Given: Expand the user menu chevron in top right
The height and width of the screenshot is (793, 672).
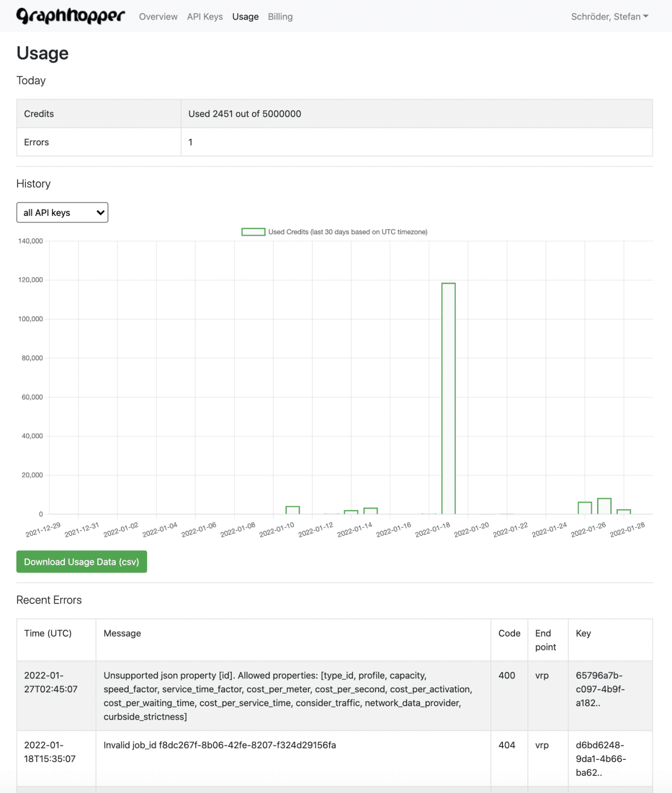Looking at the screenshot, I should 646,16.
